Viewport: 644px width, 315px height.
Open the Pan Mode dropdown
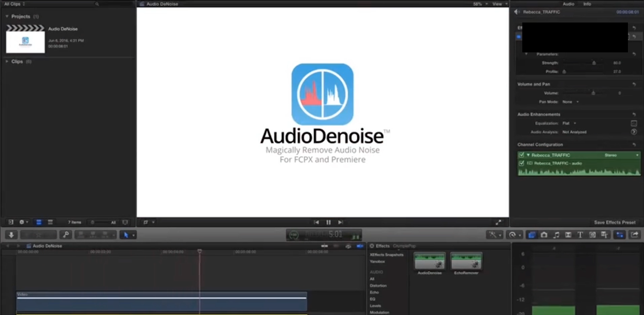571,102
